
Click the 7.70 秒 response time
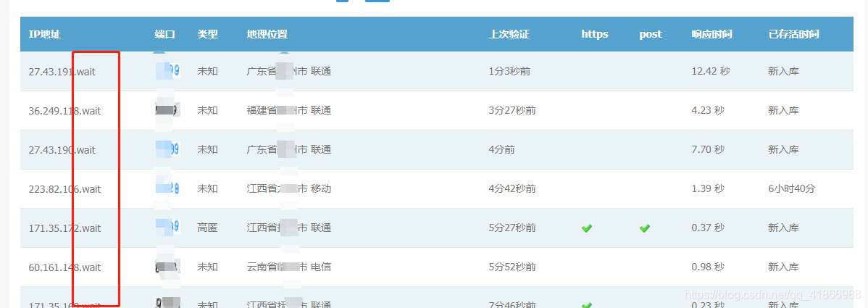tap(708, 149)
